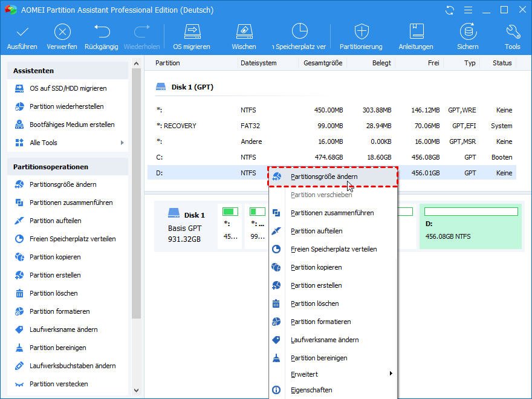The image size is (532, 399).
Task: Click sidebar Partition bereinigen broom icon
Action: click(19, 348)
